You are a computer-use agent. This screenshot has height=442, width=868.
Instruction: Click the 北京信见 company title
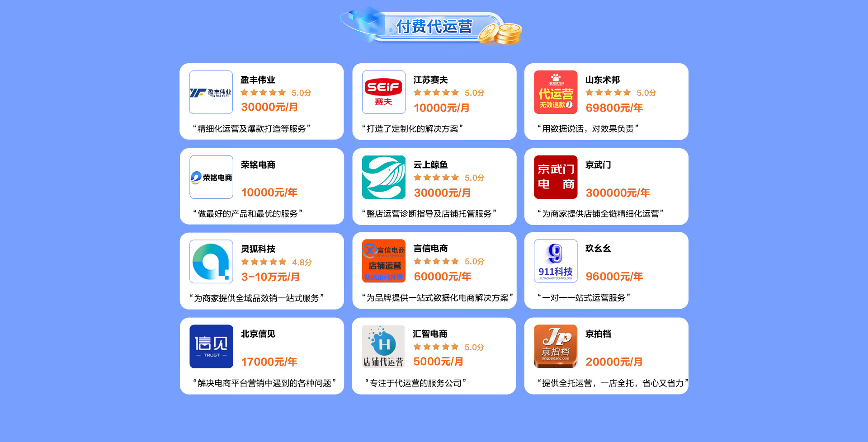258,334
